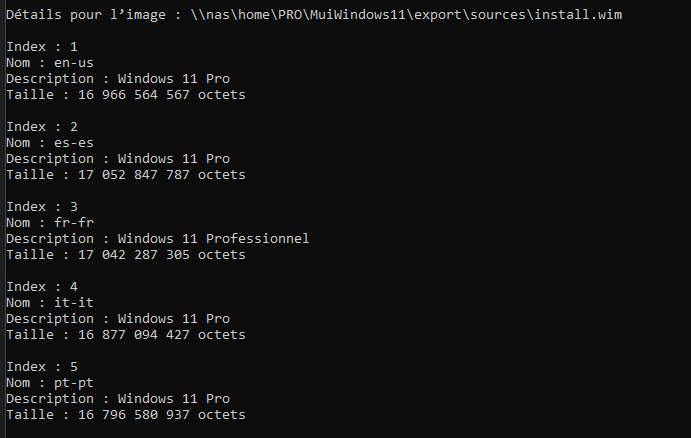The height and width of the screenshot is (438, 691).
Task: Click the 'Index : 4' line
Action: click(x=42, y=287)
